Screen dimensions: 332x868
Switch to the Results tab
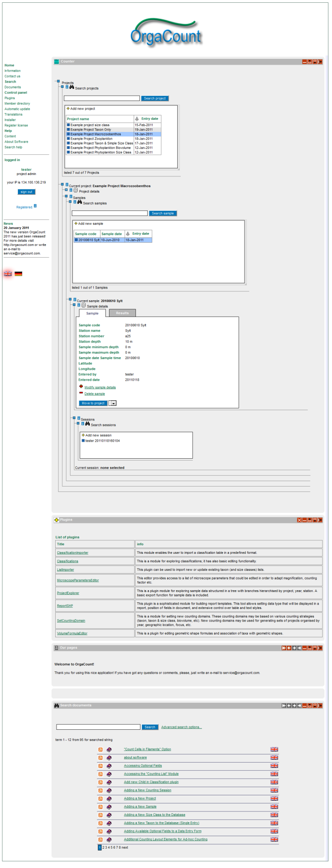(x=122, y=313)
